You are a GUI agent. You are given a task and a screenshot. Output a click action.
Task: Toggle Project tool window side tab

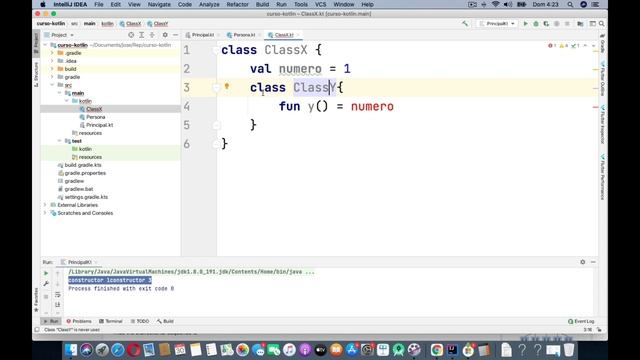[36, 42]
